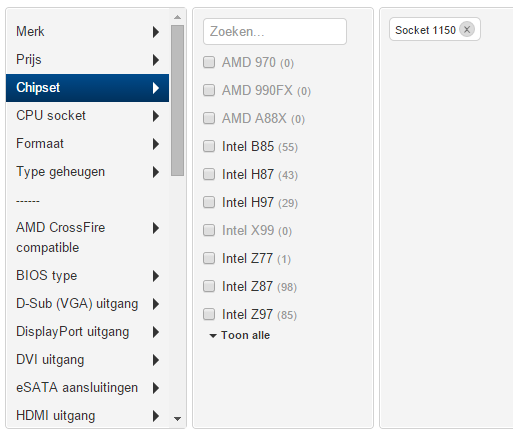Screen dimensions: 513x434
Task: Open the Type geheugen filter category
Action: coord(87,172)
